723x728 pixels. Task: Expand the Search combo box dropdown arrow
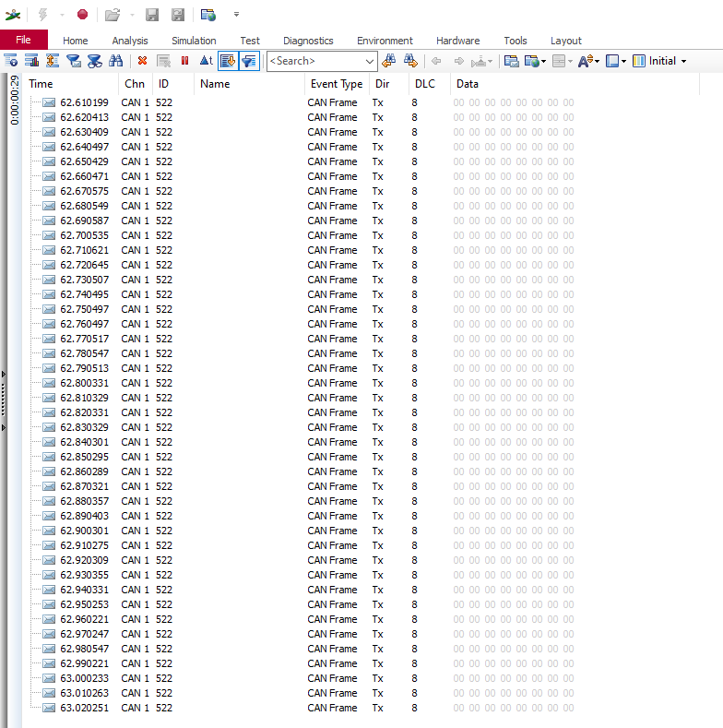[x=370, y=61]
